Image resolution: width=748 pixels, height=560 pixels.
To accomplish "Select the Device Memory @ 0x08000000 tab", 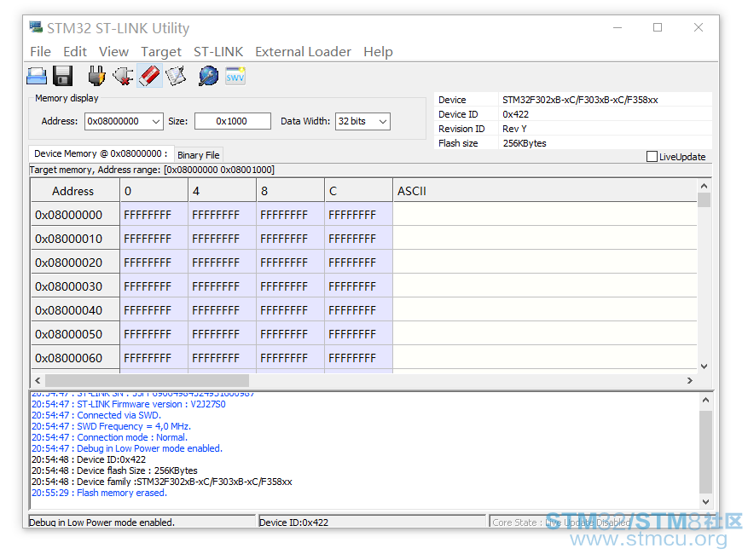I will [101, 153].
